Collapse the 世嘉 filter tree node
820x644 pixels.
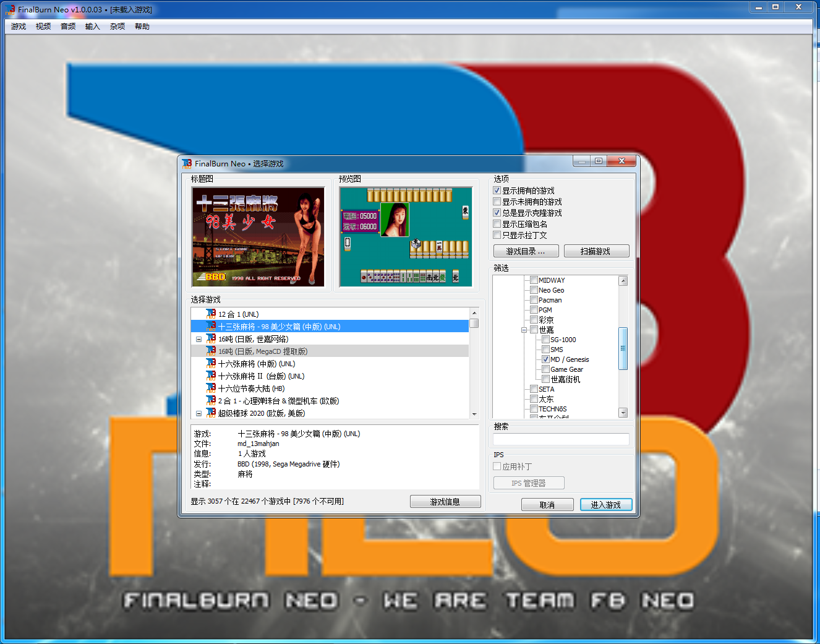524,330
